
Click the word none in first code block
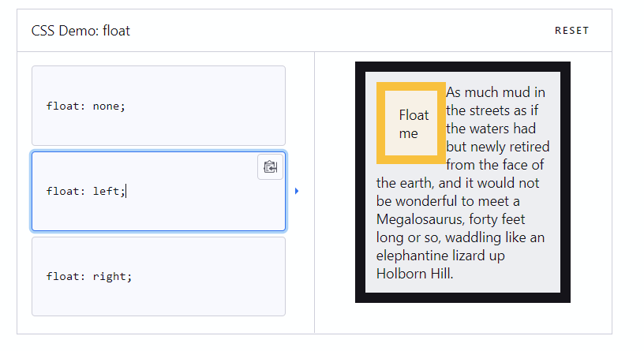pyautogui.click(x=106, y=106)
